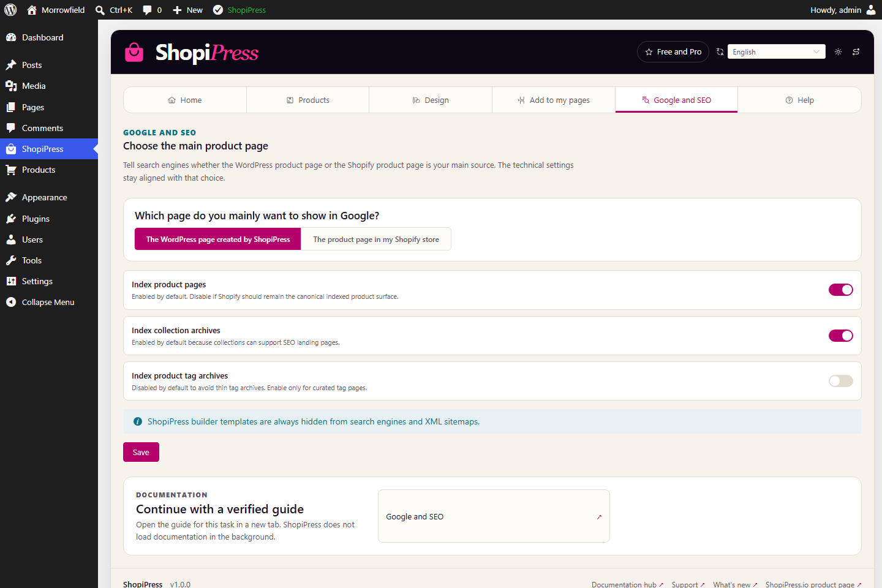The height and width of the screenshot is (588, 882).
Task: Collapse the admin sidebar menu
Action: tap(49, 302)
